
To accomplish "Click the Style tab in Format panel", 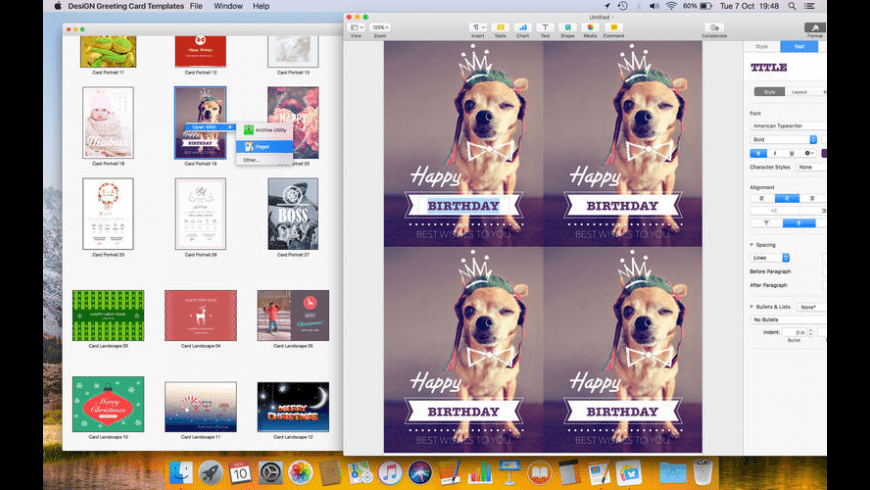I will [762, 47].
